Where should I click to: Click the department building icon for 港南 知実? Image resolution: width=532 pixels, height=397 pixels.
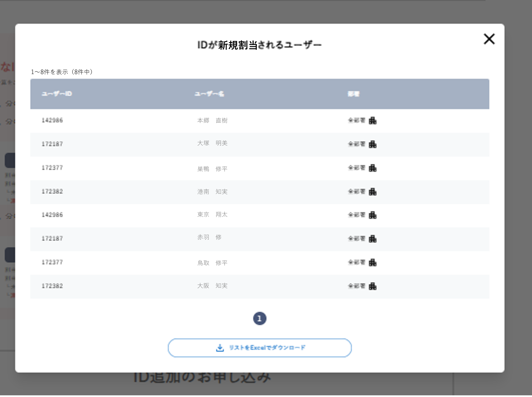pyautogui.click(x=373, y=191)
